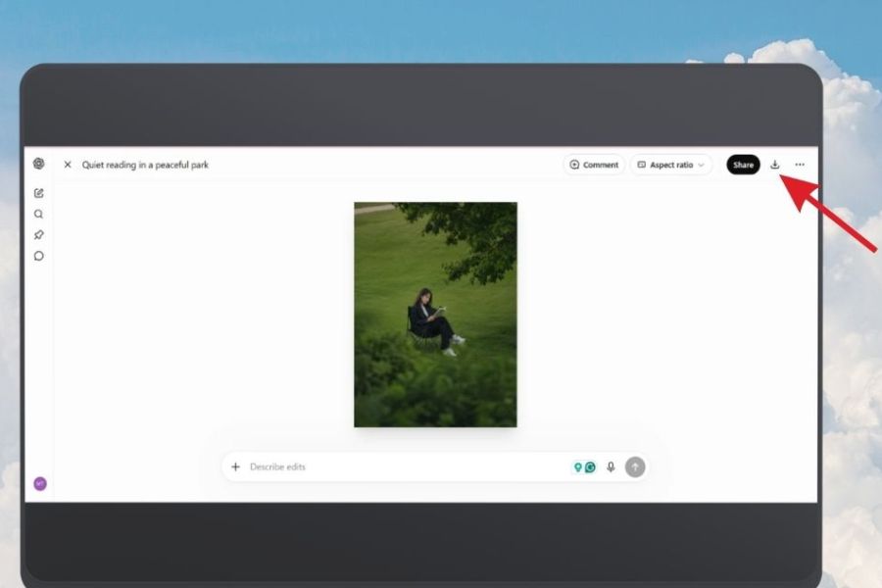Expand the Aspect ratio dropdown
Viewport: 882px width, 588px height.
[x=670, y=165]
